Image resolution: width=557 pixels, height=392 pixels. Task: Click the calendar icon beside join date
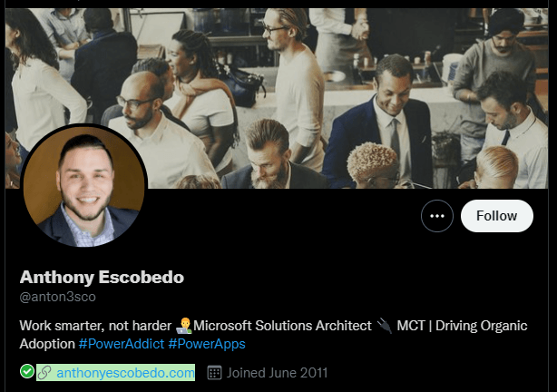(x=214, y=373)
